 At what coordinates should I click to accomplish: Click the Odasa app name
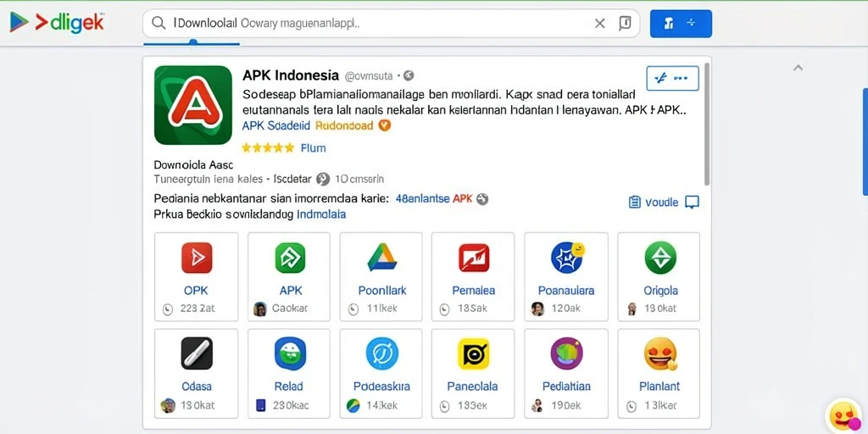pyautogui.click(x=197, y=387)
